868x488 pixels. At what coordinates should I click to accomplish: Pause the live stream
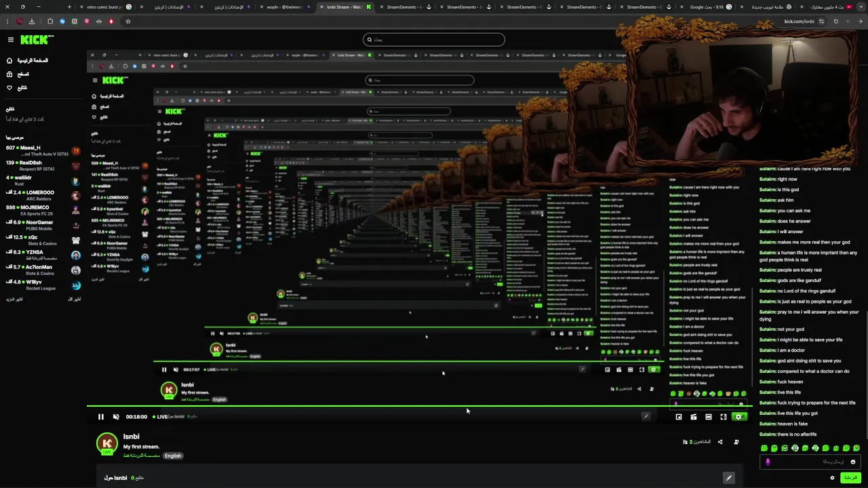point(101,417)
